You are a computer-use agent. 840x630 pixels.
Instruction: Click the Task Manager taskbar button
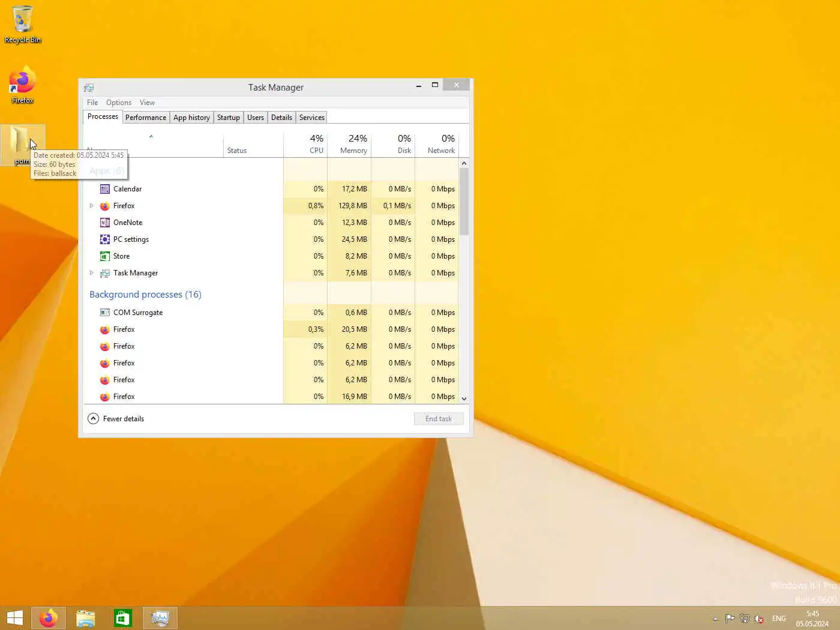click(x=160, y=618)
